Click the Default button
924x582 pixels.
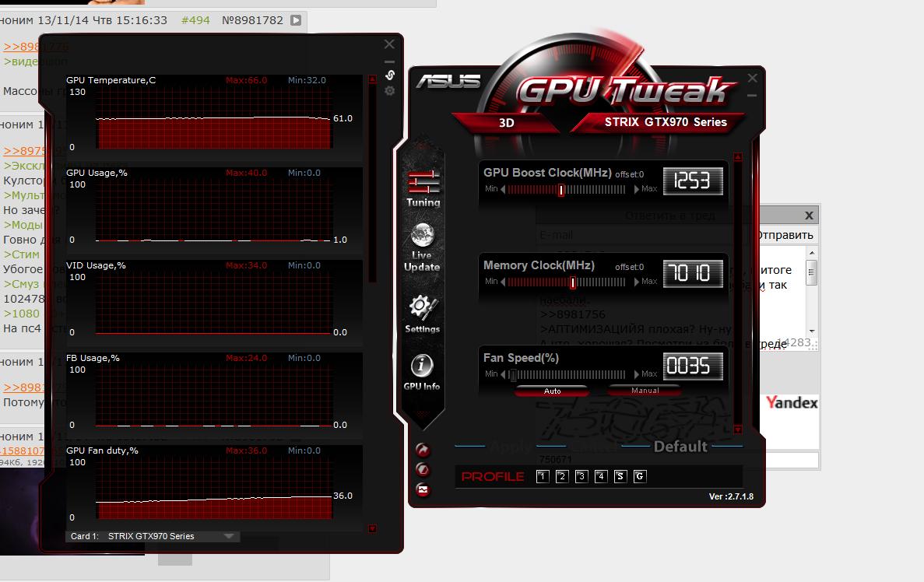tap(680, 447)
